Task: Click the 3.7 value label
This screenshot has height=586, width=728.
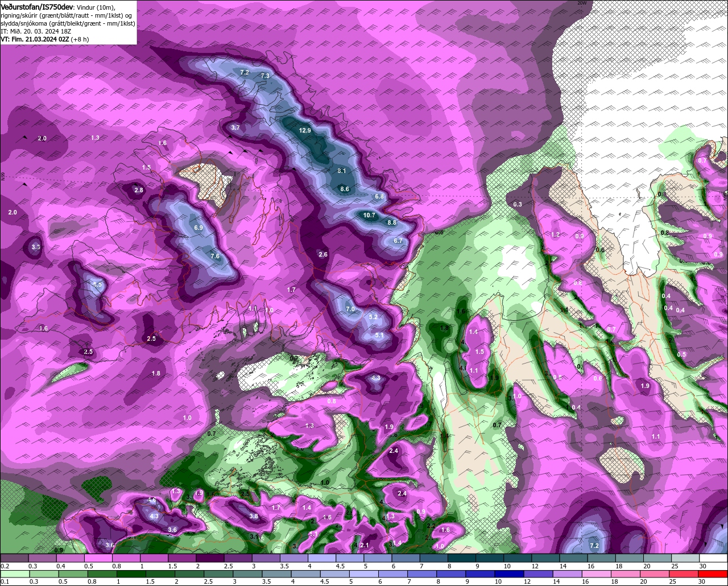Action: 235,127
